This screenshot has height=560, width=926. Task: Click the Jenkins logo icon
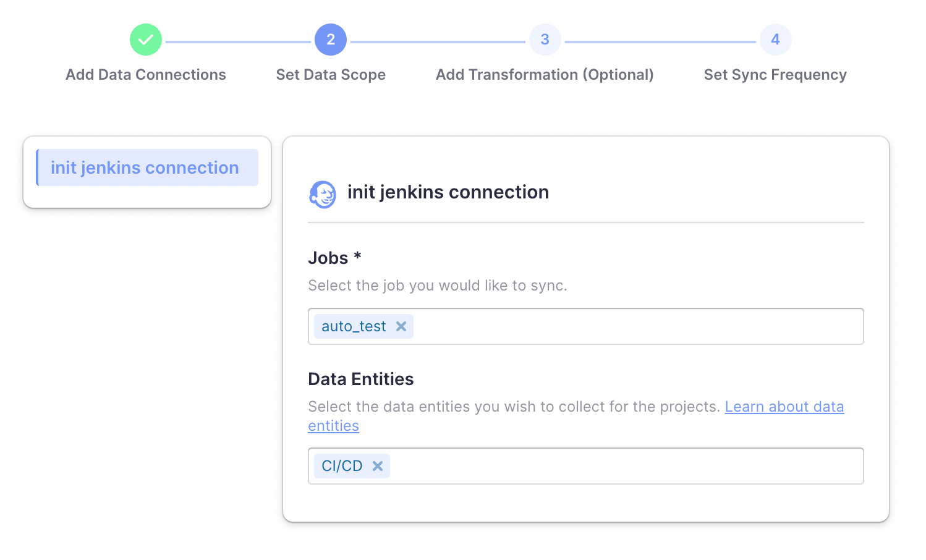(x=323, y=194)
